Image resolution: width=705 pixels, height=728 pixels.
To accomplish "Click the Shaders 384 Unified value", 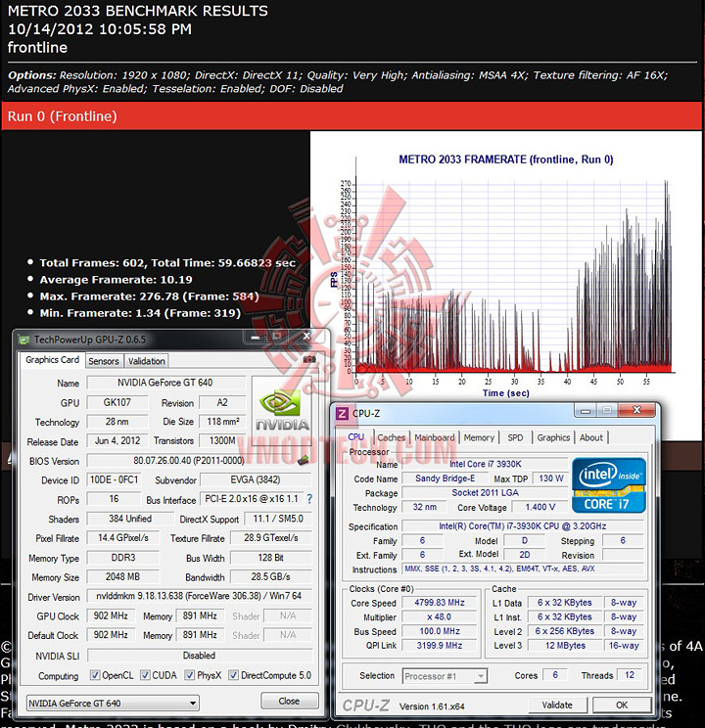I will click(130, 519).
